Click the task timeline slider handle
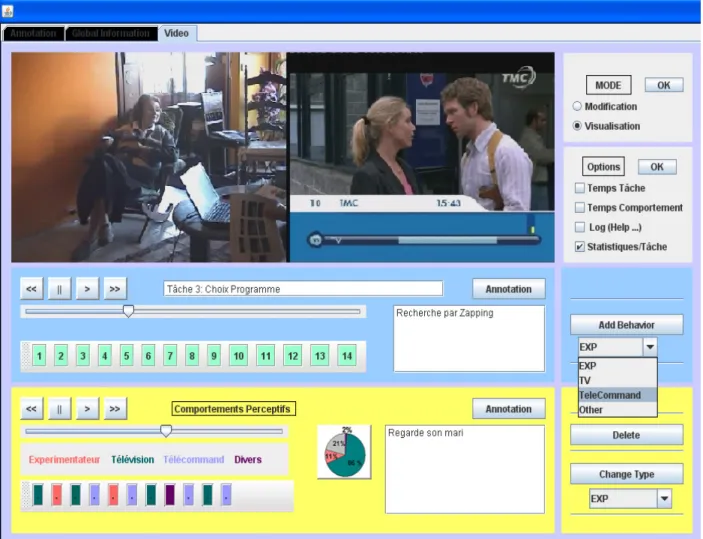 click(128, 311)
